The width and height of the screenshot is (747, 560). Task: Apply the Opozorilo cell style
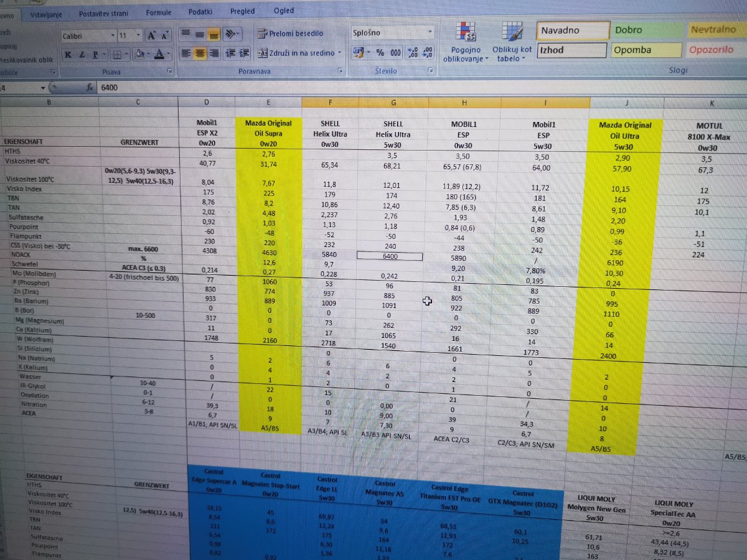(716, 50)
